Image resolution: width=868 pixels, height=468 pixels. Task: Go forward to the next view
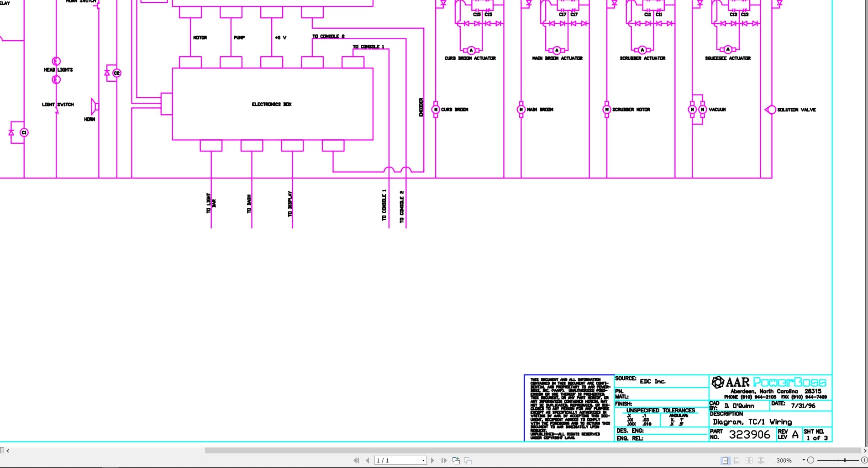tap(468, 460)
